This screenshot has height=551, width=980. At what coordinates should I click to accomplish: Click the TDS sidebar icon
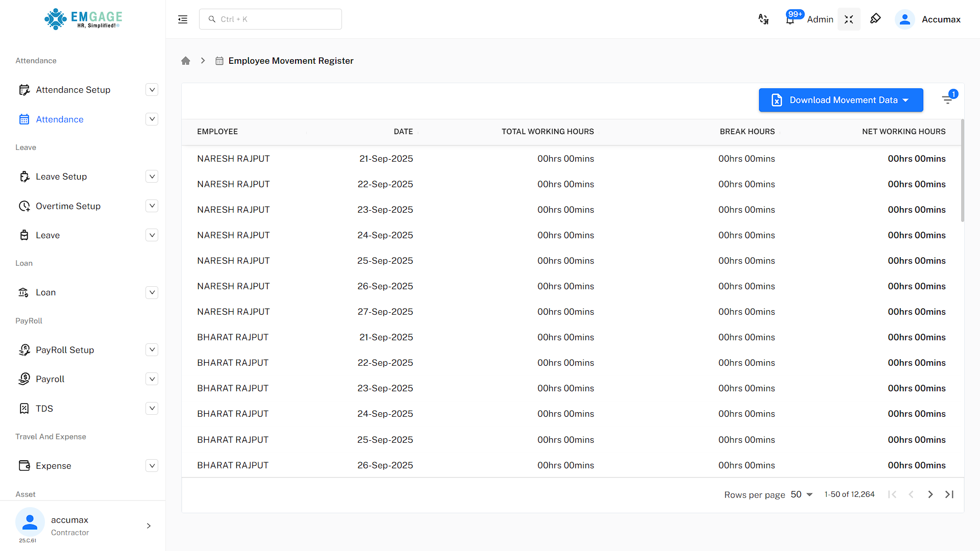pos(24,408)
